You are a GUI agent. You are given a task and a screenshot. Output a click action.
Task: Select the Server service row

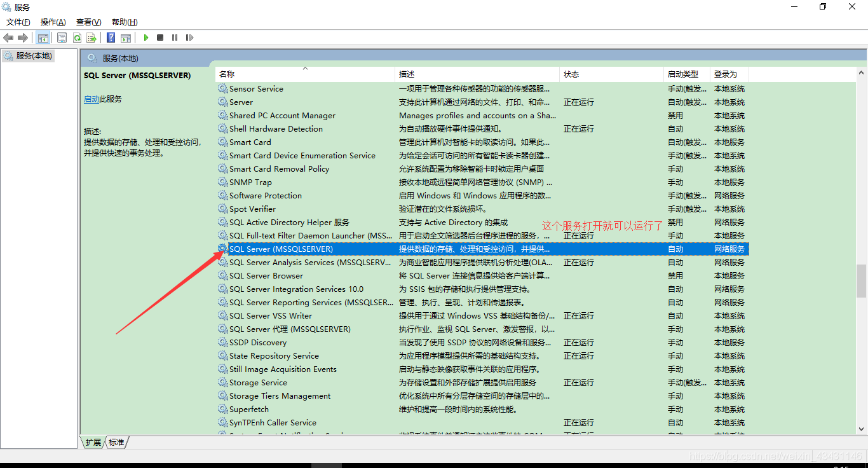[x=482, y=102]
